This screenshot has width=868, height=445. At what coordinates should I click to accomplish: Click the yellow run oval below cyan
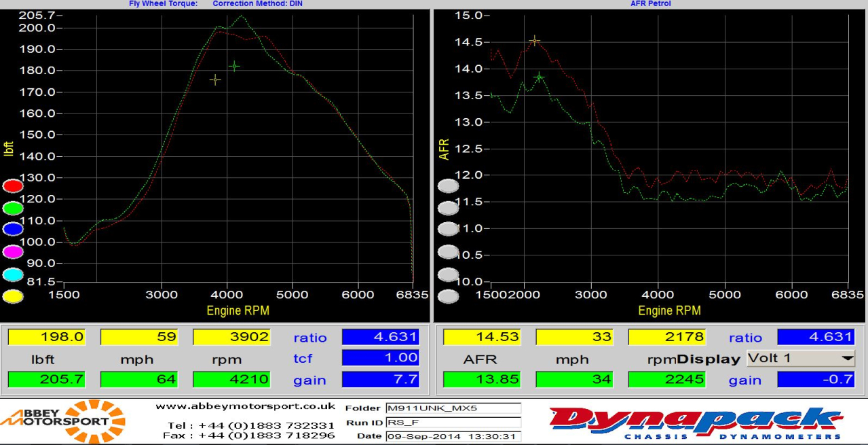pos(13,296)
